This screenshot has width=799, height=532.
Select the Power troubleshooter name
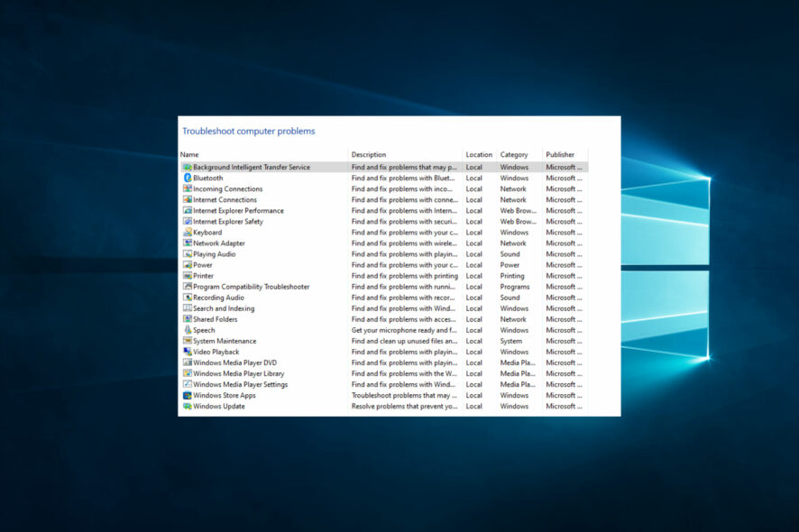203,265
